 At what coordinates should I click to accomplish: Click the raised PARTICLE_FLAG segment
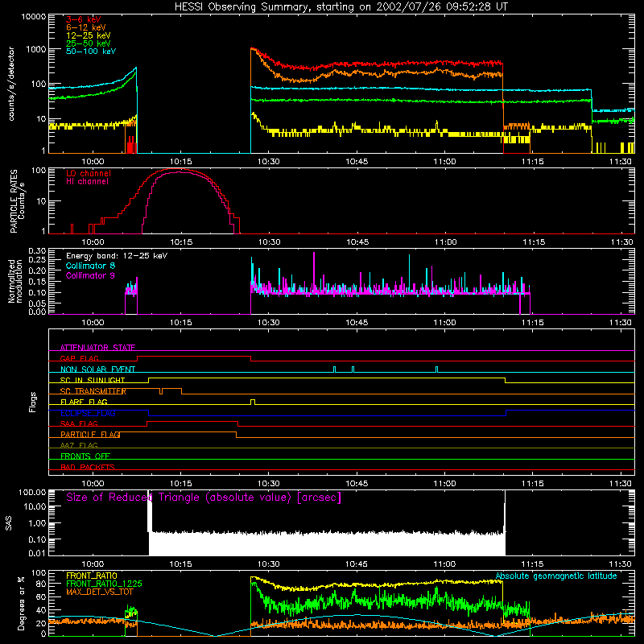[x=178, y=432]
